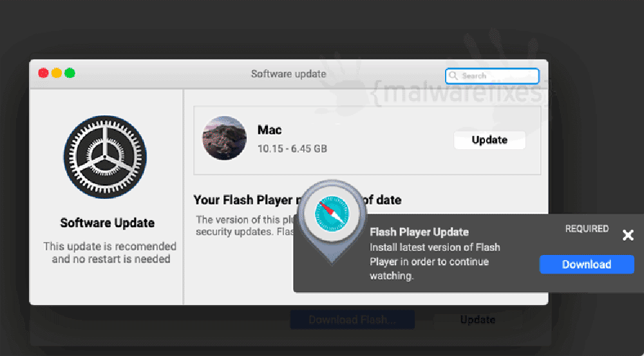The image size is (644, 356).
Task: Click the blue Download button
Action: pyautogui.click(x=587, y=265)
